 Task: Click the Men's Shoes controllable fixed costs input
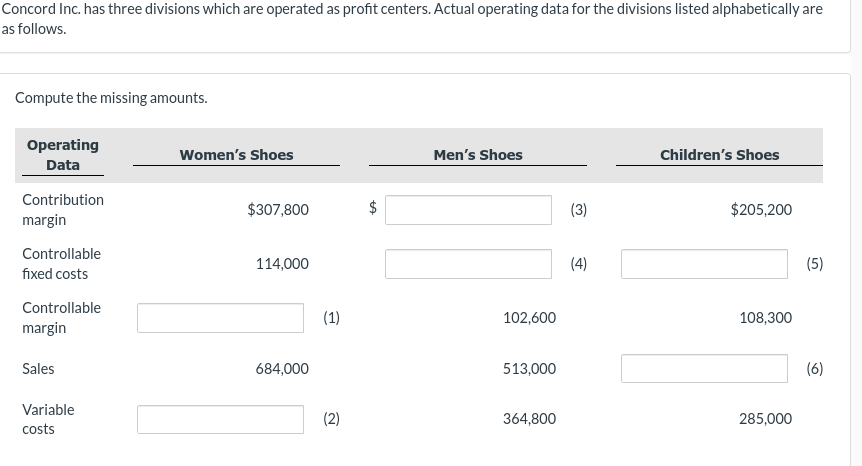pyautogui.click(x=468, y=264)
